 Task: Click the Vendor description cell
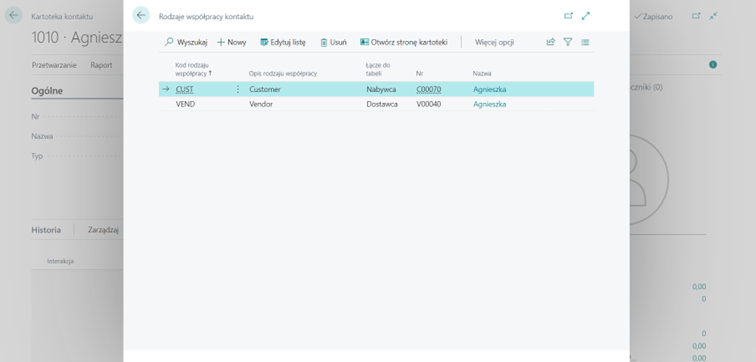point(261,104)
